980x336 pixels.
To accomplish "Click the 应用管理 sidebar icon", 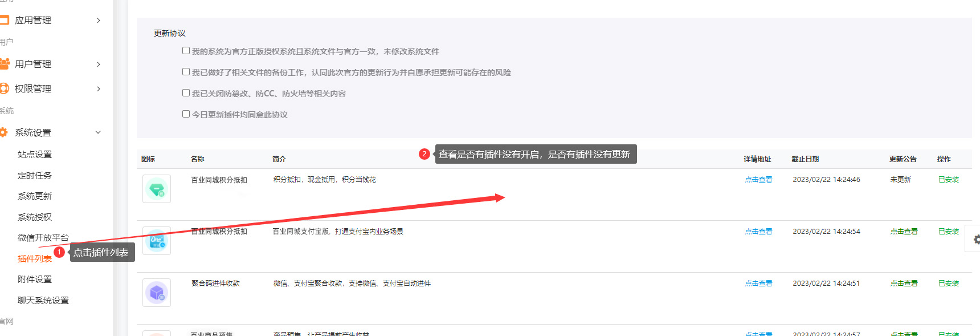I will [x=5, y=20].
